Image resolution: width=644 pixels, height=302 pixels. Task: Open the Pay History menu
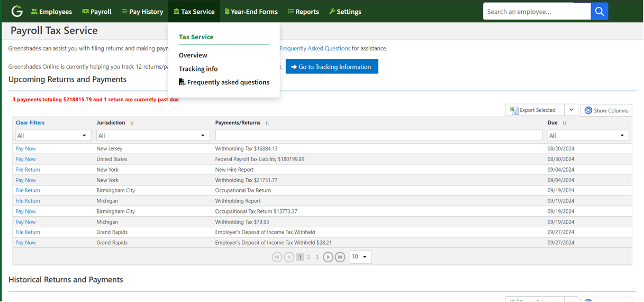point(142,11)
